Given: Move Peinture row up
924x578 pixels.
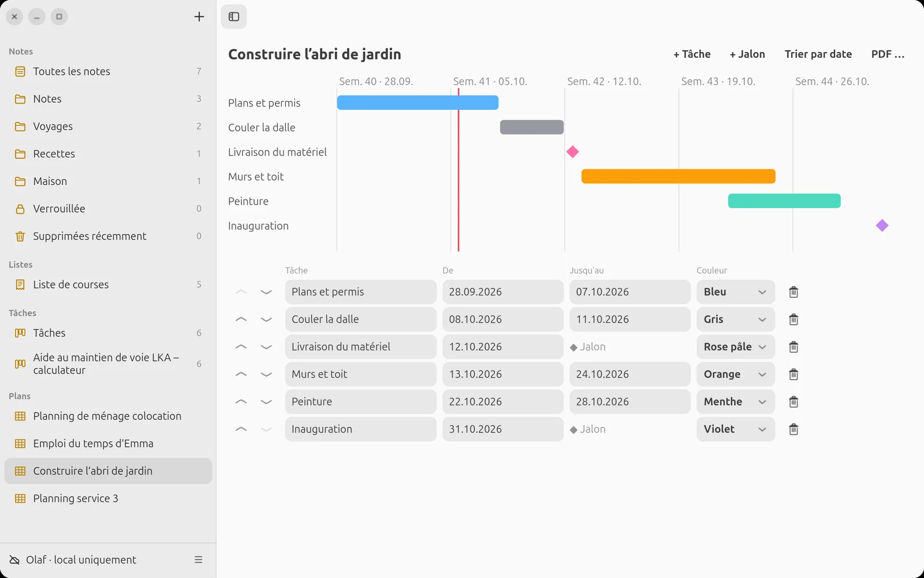Looking at the screenshot, I should [x=241, y=402].
